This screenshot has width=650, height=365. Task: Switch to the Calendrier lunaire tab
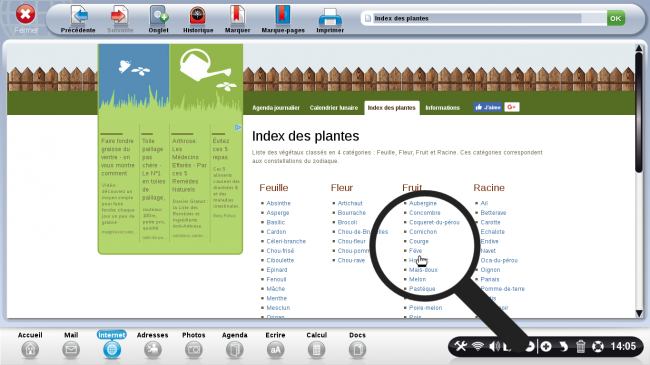pos(334,108)
